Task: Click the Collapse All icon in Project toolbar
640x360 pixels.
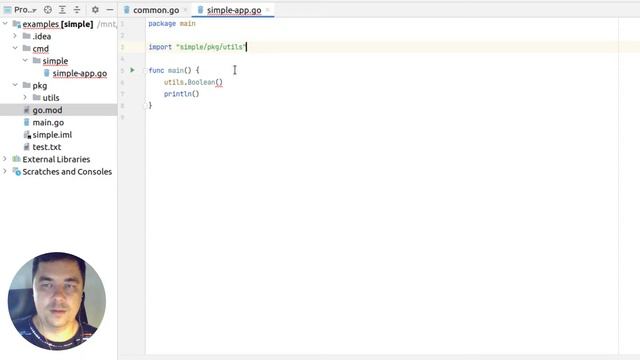Action: click(x=77, y=10)
